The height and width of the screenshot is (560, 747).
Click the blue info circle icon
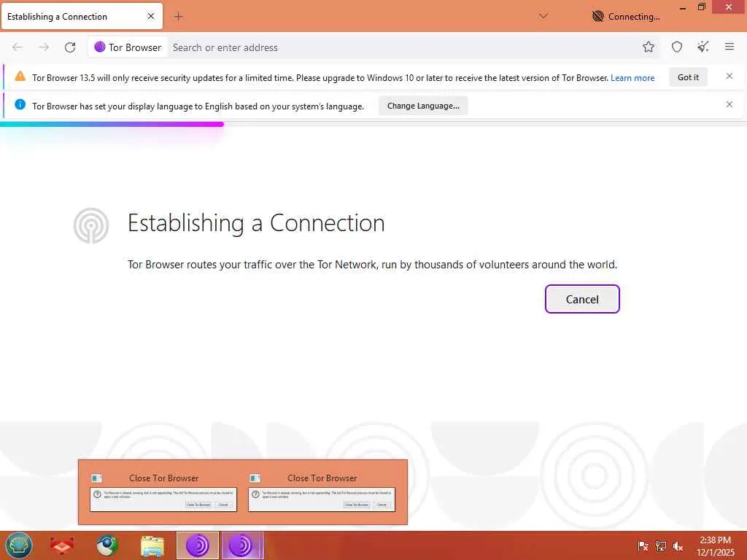click(x=20, y=104)
